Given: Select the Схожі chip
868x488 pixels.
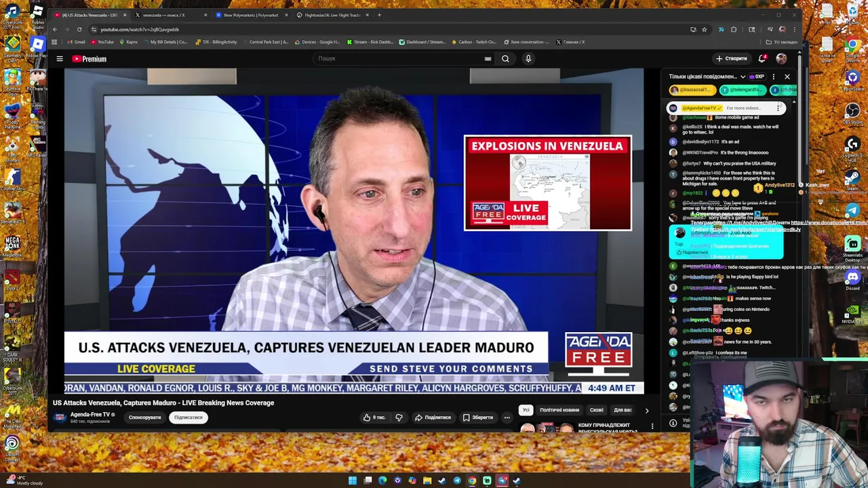Looking at the screenshot, I should (x=597, y=410).
